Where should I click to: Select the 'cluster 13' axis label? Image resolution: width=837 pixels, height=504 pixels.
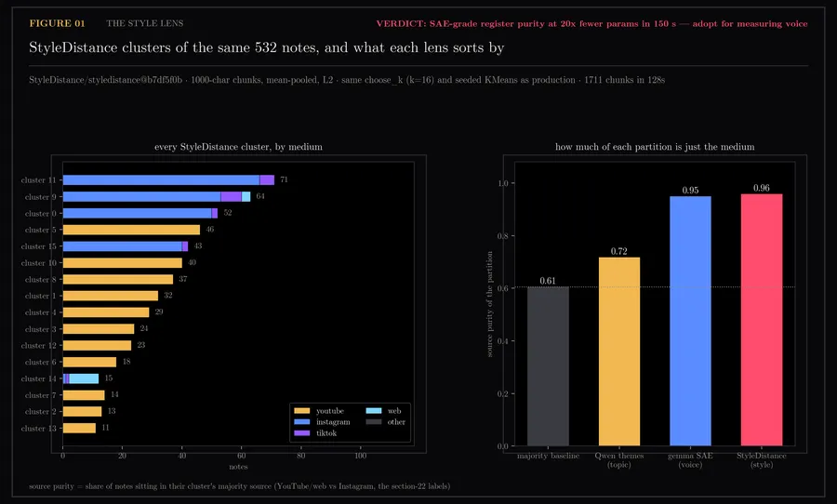pyautogui.click(x=38, y=429)
